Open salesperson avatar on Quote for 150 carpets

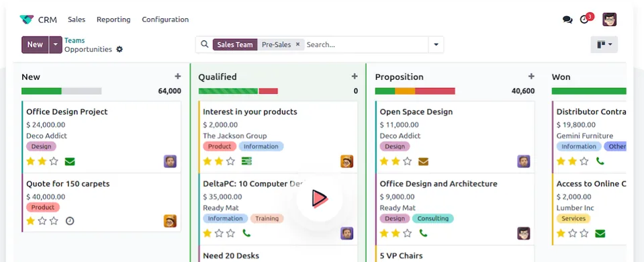(170, 221)
